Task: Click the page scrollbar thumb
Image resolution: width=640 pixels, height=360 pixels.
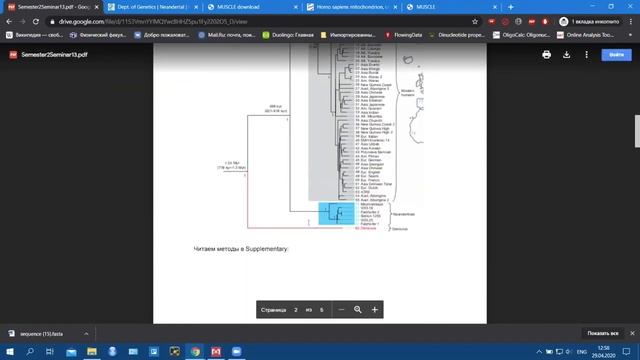Action: (x=637, y=131)
